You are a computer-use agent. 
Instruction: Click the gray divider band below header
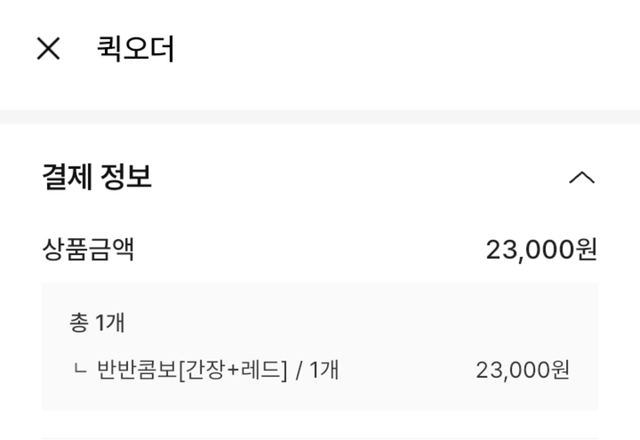coord(320,116)
